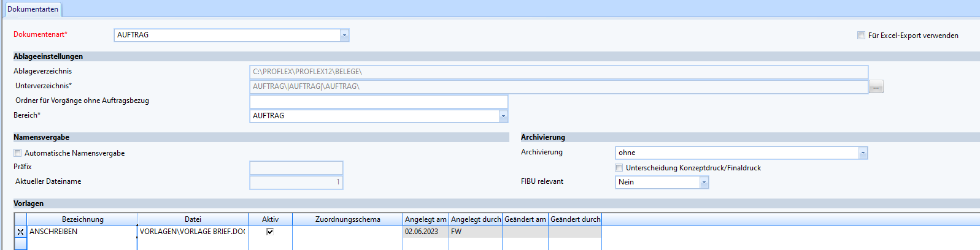Click the browse button beside Unterverzeichnis
This screenshot has width=980, height=250.
[876, 87]
